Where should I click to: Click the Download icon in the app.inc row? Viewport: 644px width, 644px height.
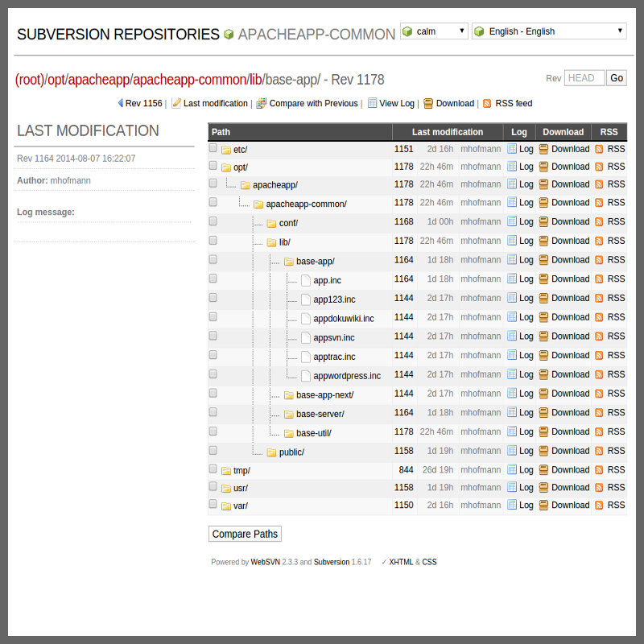(544, 279)
